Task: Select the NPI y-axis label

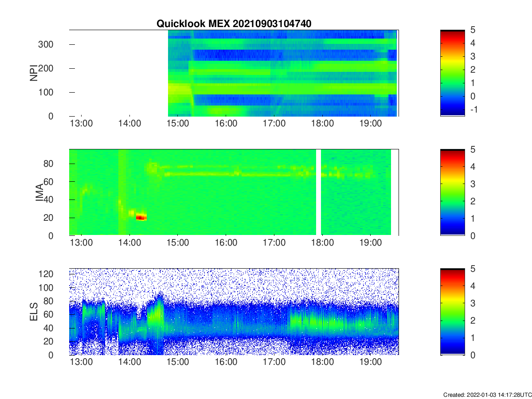Action: [33, 73]
